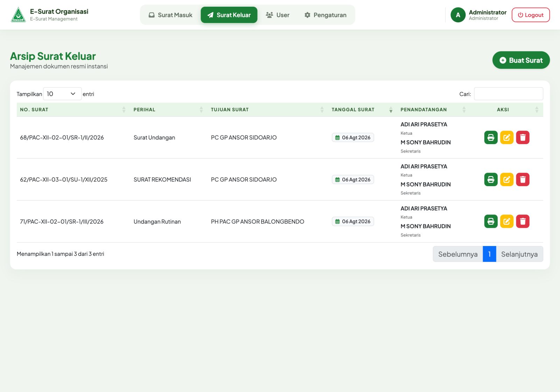Image resolution: width=560 pixels, height=392 pixels.
Task: Delete letter 68/PAC-XII-02-01/SR-1/II/2026
Action: [523, 138]
